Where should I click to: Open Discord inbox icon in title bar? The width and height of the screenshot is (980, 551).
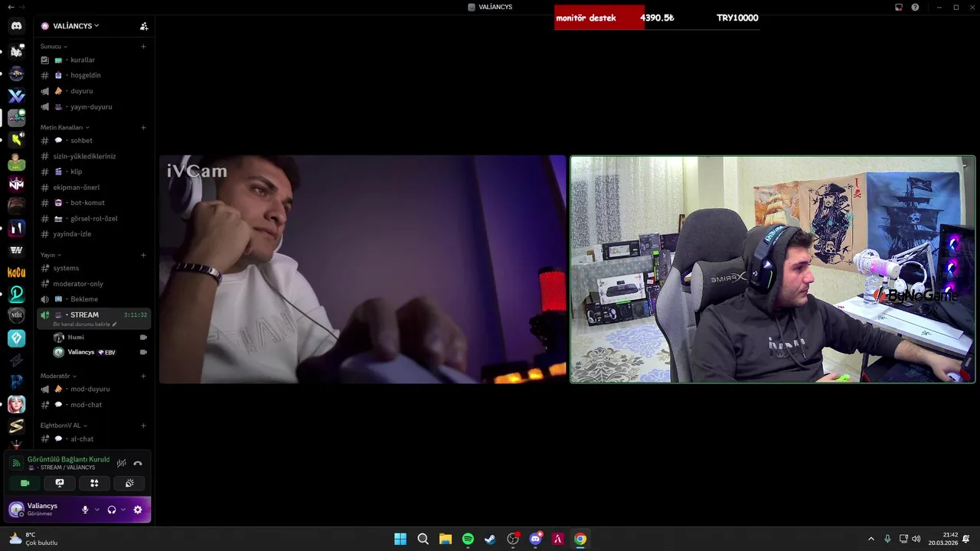[x=899, y=8]
